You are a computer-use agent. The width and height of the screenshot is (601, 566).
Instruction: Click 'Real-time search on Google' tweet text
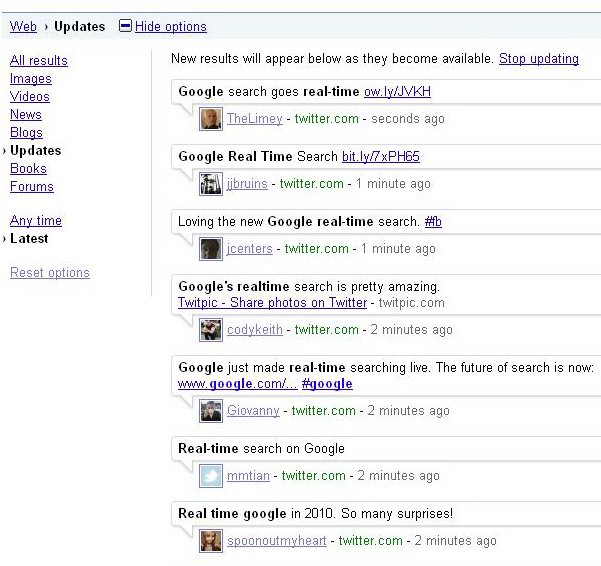[261, 449]
